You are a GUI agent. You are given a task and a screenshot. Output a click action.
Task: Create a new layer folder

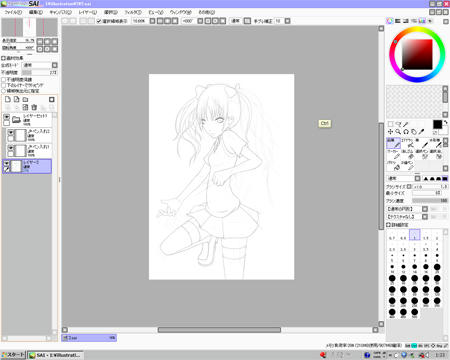click(x=25, y=99)
